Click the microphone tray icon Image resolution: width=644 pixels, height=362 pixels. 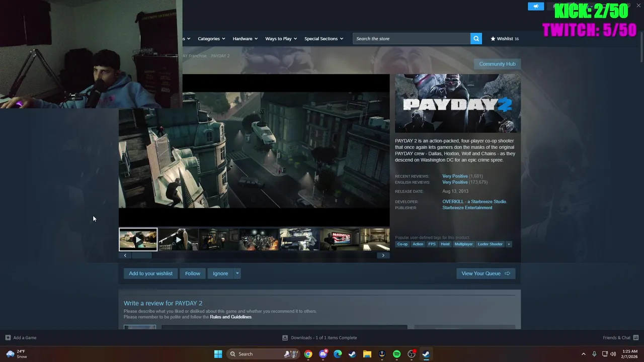(594, 354)
